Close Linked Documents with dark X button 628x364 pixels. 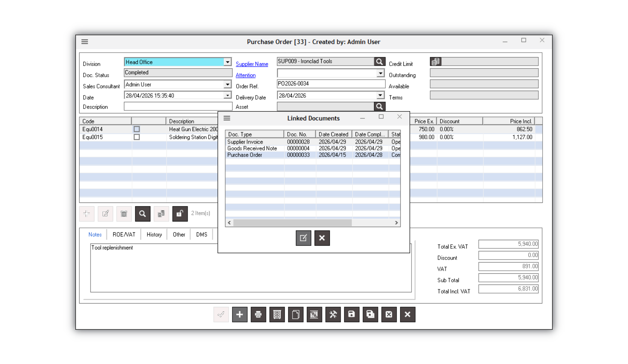322,238
